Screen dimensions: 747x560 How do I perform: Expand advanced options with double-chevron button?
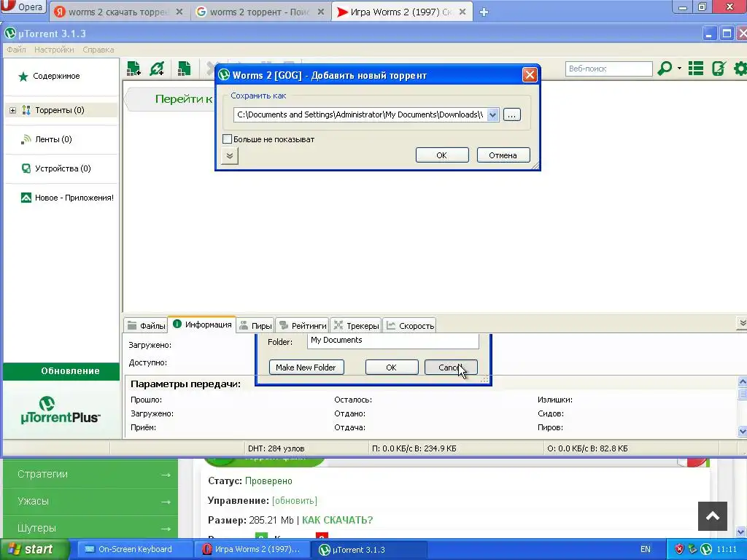coord(230,156)
